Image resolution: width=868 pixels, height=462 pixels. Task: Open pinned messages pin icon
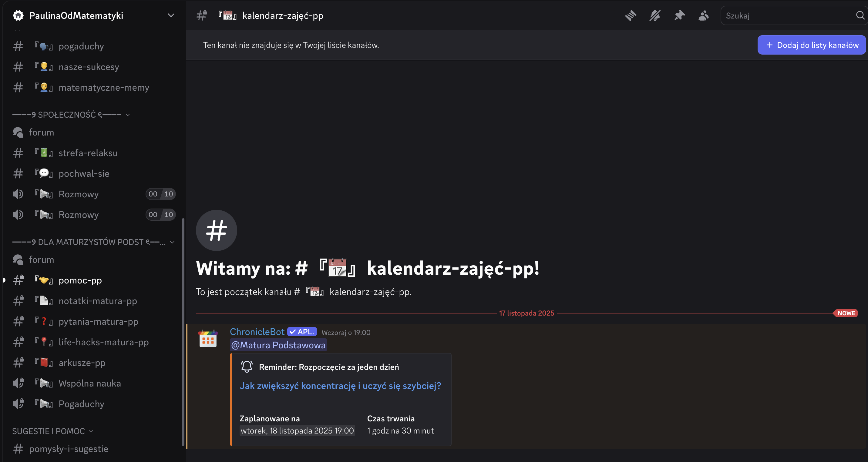click(679, 15)
